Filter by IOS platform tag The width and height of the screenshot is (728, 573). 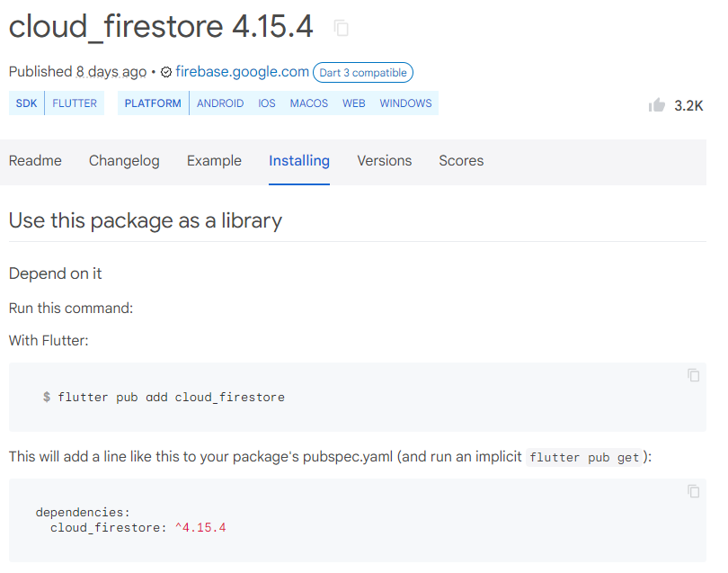(x=267, y=103)
